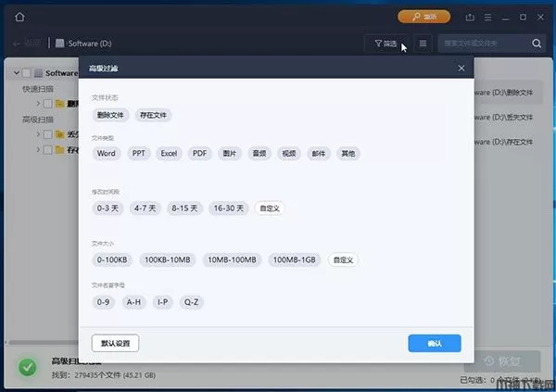Viewport: 556px width, 392px height.
Task: Check second folder checkbox under 高级扫描
Action: tap(47, 150)
